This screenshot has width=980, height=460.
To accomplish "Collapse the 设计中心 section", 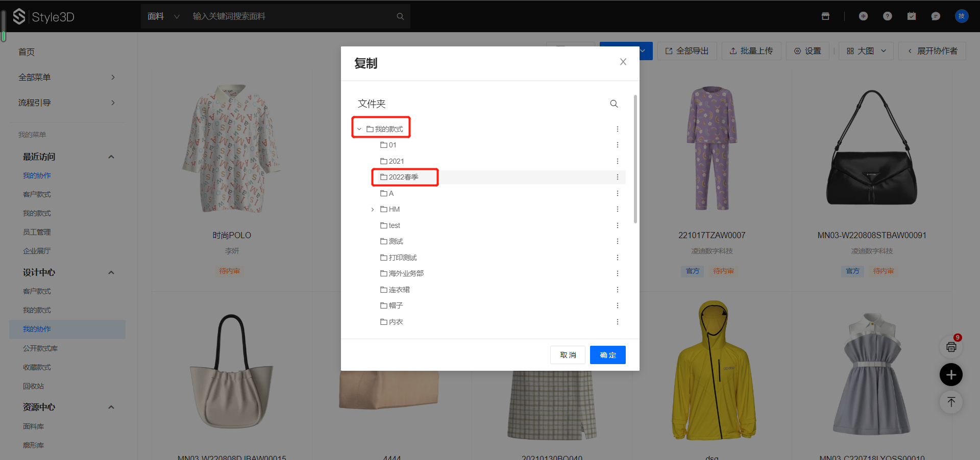I will pos(111,272).
